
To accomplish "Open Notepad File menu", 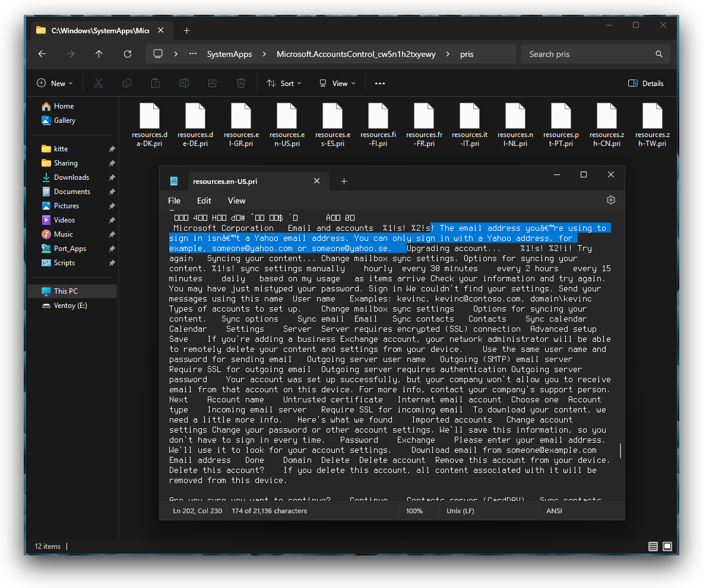I will tap(174, 201).
